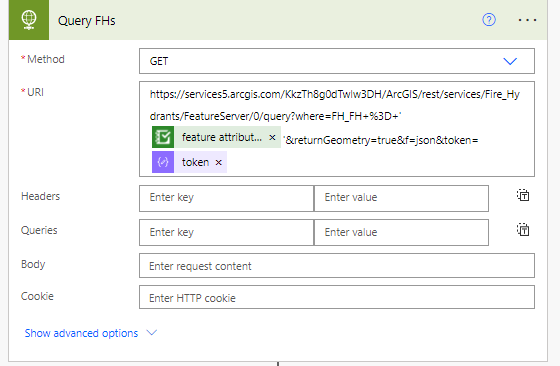The width and height of the screenshot is (560, 366).
Task: Click into the Headers Enter key field
Action: [x=226, y=198]
